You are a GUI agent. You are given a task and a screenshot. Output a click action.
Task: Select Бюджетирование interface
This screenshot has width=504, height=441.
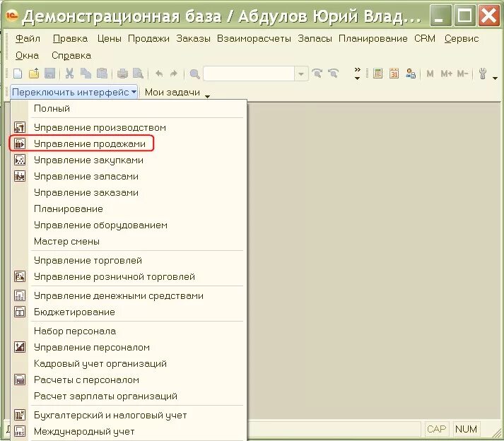[x=129, y=312]
